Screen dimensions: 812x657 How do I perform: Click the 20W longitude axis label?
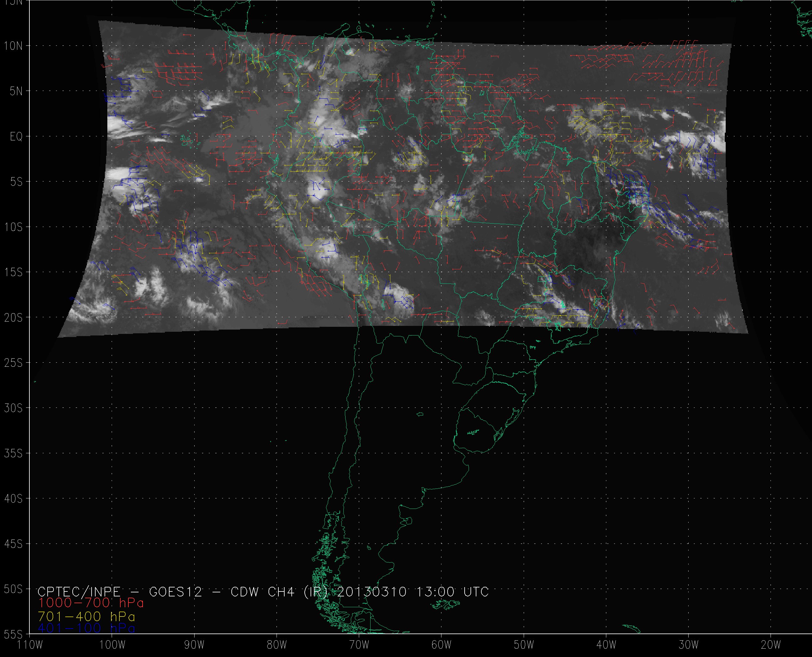(771, 645)
